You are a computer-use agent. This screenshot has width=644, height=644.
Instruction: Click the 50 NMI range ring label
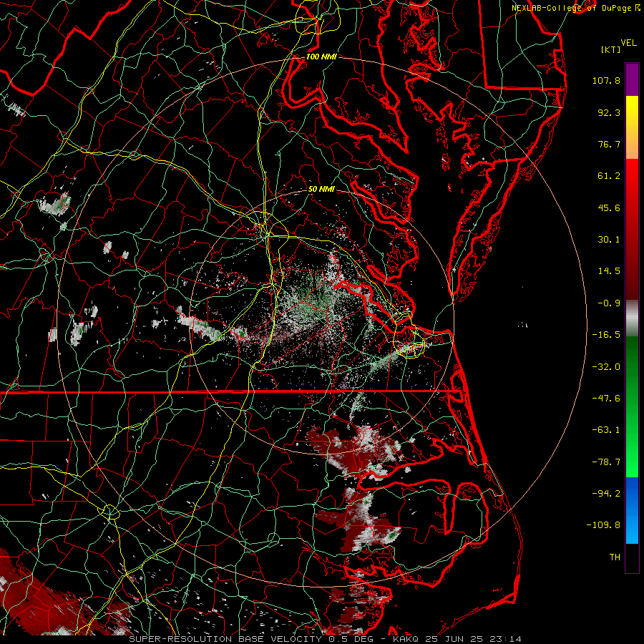point(321,190)
